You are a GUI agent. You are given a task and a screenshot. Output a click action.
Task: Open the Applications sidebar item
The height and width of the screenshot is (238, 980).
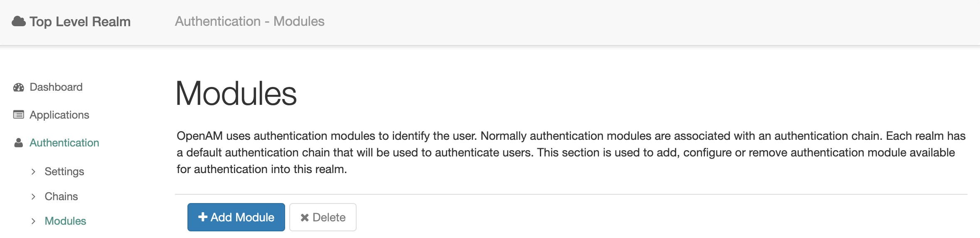[59, 115]
